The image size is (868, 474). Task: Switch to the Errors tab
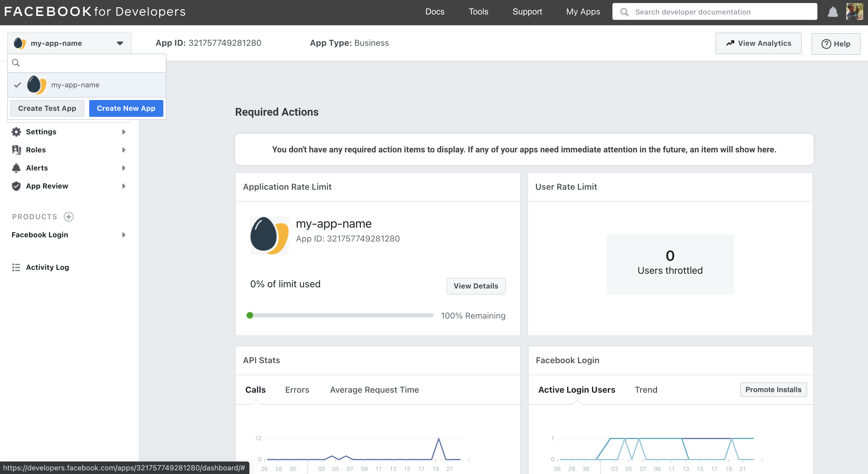(x=297, y=390)
